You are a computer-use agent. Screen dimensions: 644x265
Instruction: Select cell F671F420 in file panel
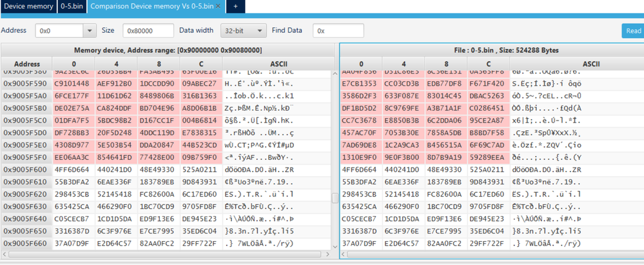tap(489, 83)
